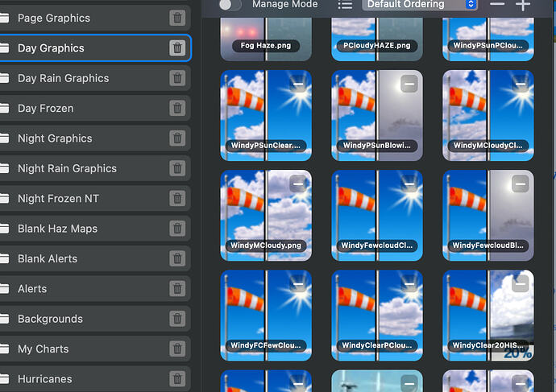This screenshot has height=392, width=556.
Task: Click the trash icon for Day Graphics
Action: (177, 47)
